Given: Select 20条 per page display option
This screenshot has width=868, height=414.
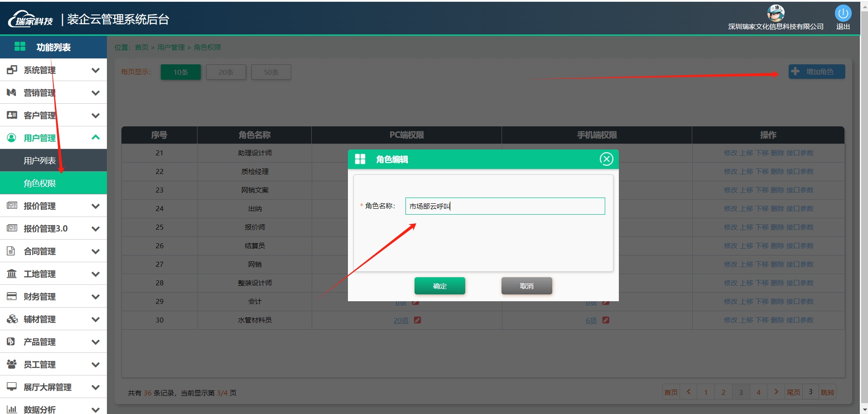Looking at the screenshot, I should (x=226, y=72).
